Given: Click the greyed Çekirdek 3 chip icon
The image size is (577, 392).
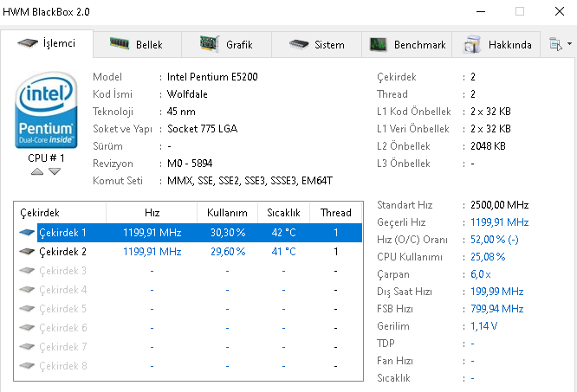Looking at the screenshot, I should 28,271.
